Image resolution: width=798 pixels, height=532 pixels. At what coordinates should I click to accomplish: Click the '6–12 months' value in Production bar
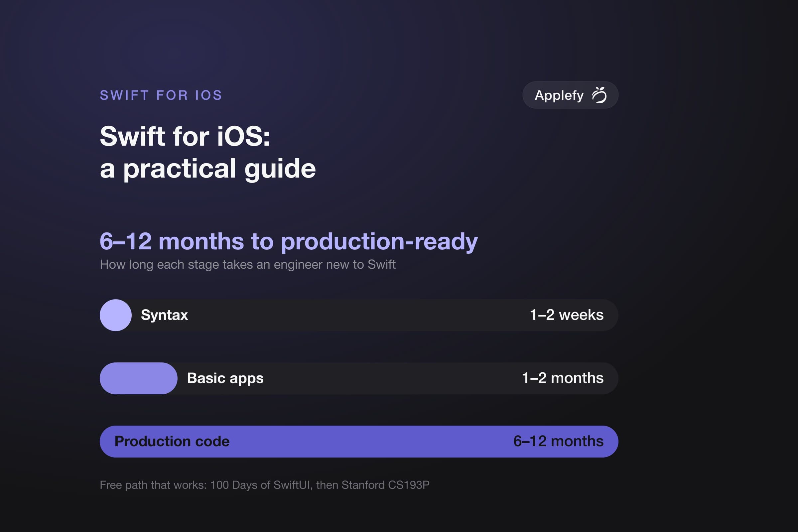point(559,442)
